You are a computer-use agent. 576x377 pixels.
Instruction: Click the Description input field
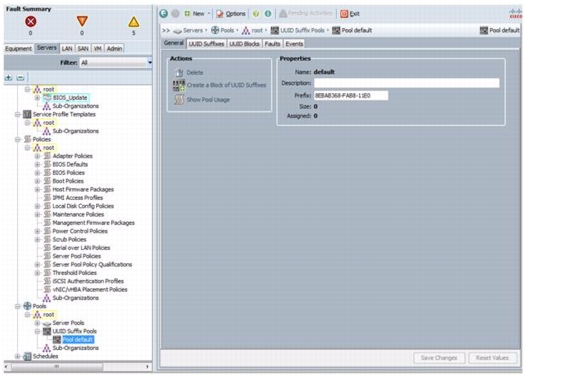407,83
